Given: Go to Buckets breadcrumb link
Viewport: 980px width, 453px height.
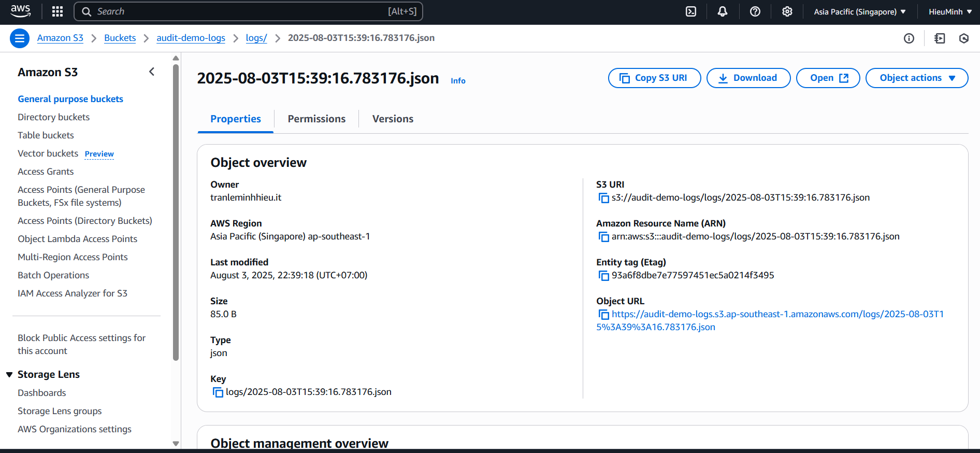Looking at the screenshot, I should tap(120, 38).
